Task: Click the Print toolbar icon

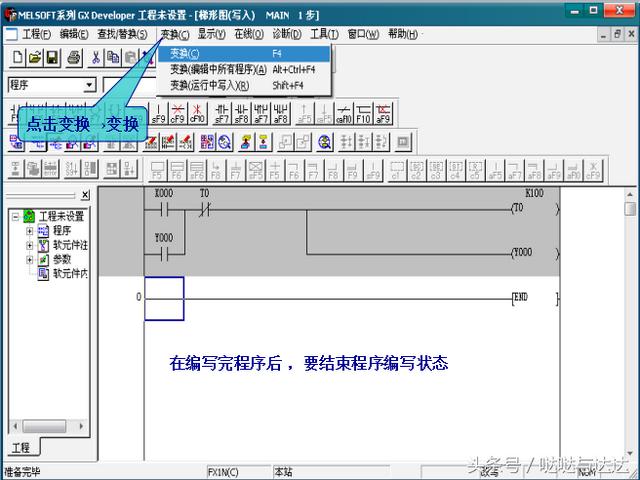Action: [74, 58]
